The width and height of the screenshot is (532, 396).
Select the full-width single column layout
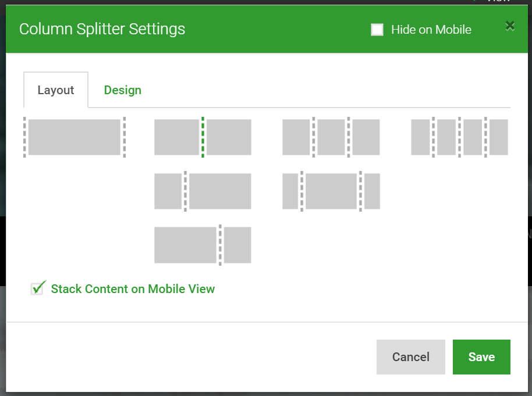point(74,137)
